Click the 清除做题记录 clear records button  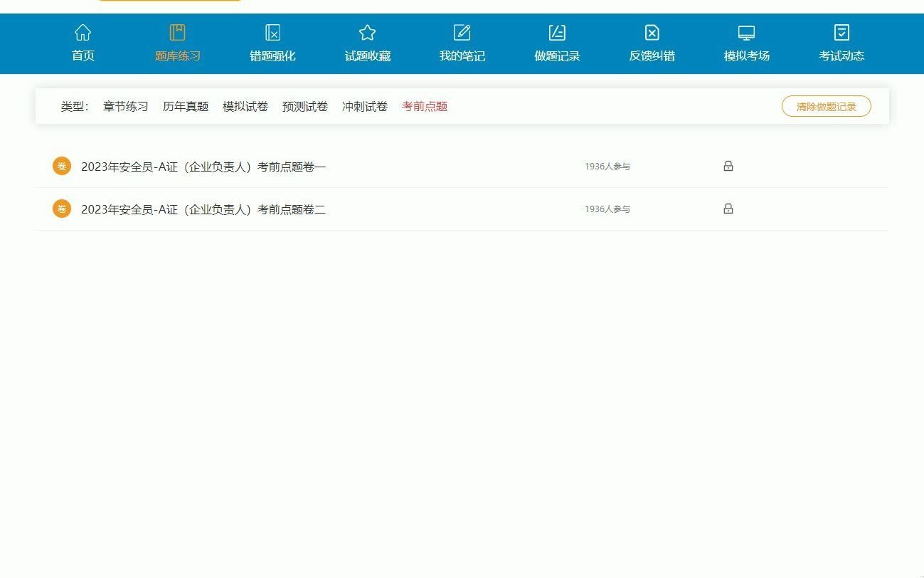pyautogui.click(x=826, y=105)
